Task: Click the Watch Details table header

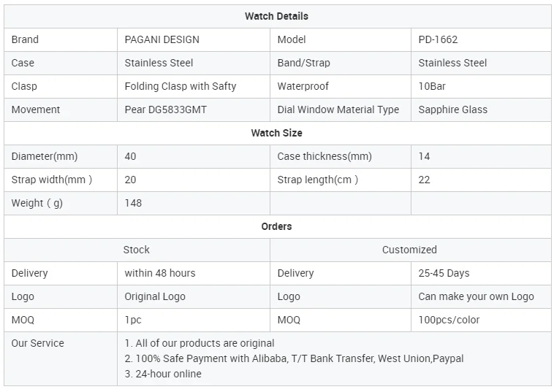Action: tap(276, 16)
